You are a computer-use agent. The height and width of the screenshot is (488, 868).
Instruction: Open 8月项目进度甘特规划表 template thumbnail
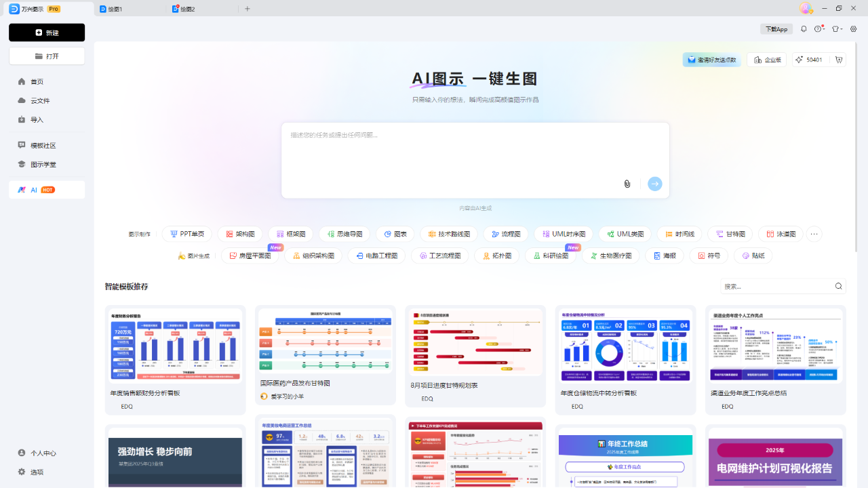tap(475, 342)
